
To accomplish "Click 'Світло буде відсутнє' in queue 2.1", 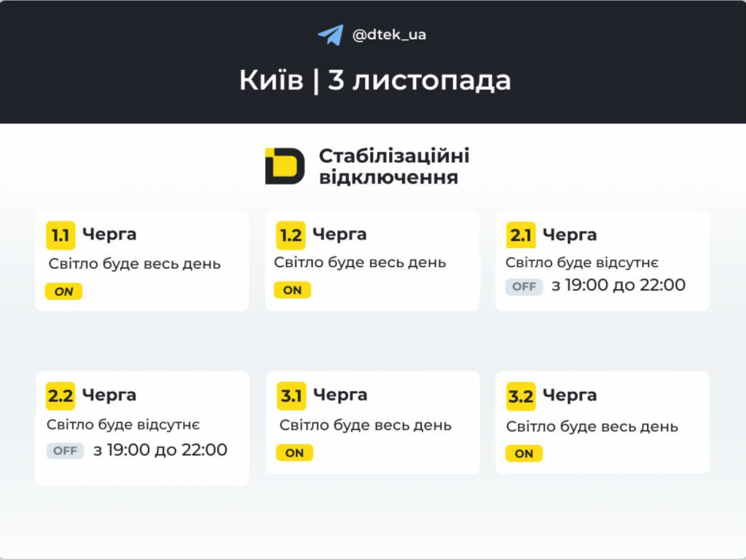I will point(582,262).
